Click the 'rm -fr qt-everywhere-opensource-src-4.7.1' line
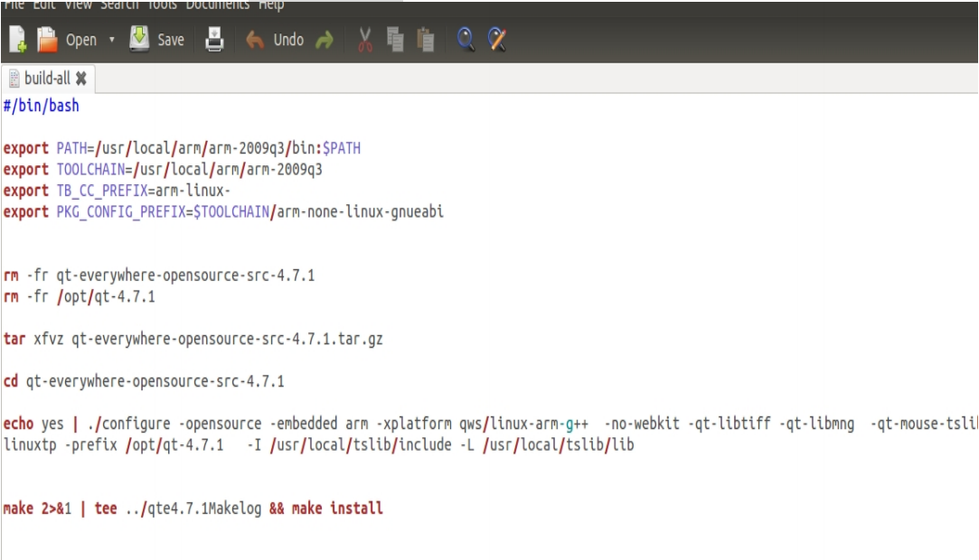This screenshot has width=979, height=560. (159, 275)
